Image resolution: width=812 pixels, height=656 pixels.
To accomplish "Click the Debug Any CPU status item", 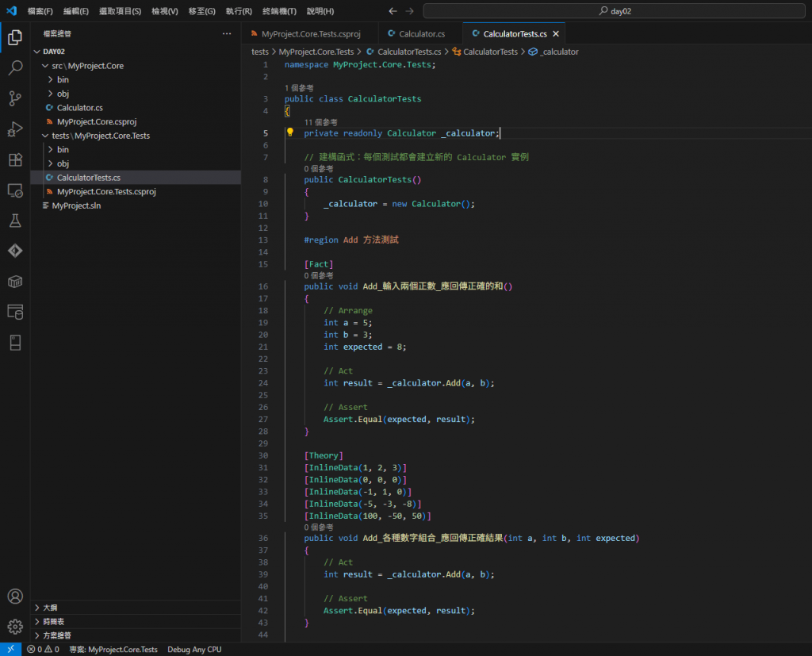I will [194, 650].
